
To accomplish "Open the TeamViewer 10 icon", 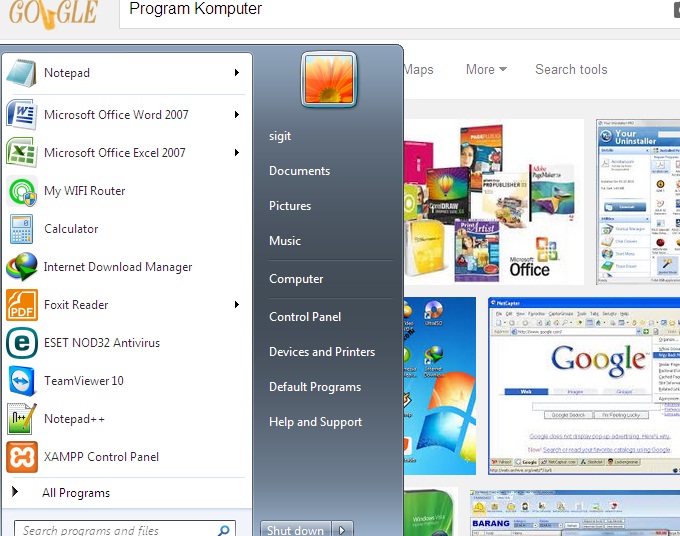I will pos(22,381).
